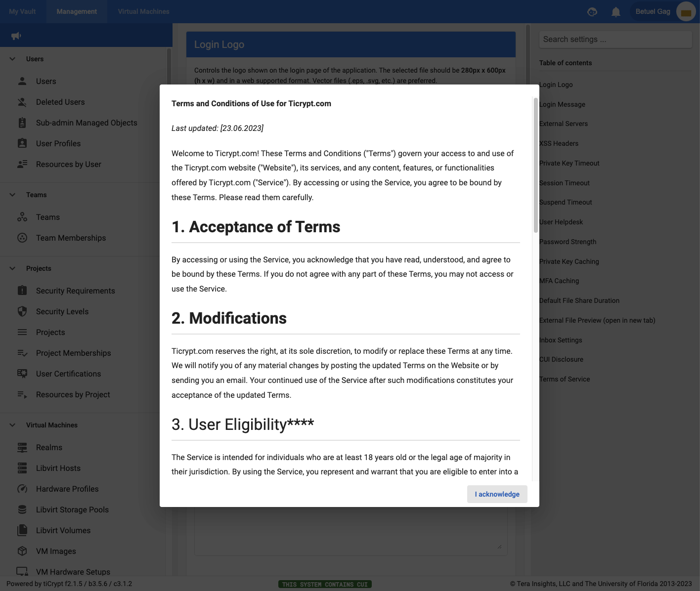Screen dimensions: 700x591
Task: Collapse the Projects section chevron
Action: [x=12, y=268]
